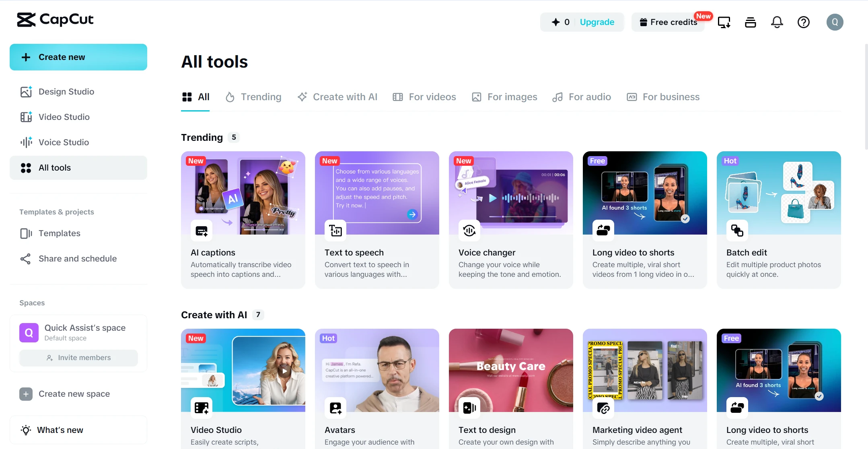Open the stacked layers icon in header

[751, 22]
